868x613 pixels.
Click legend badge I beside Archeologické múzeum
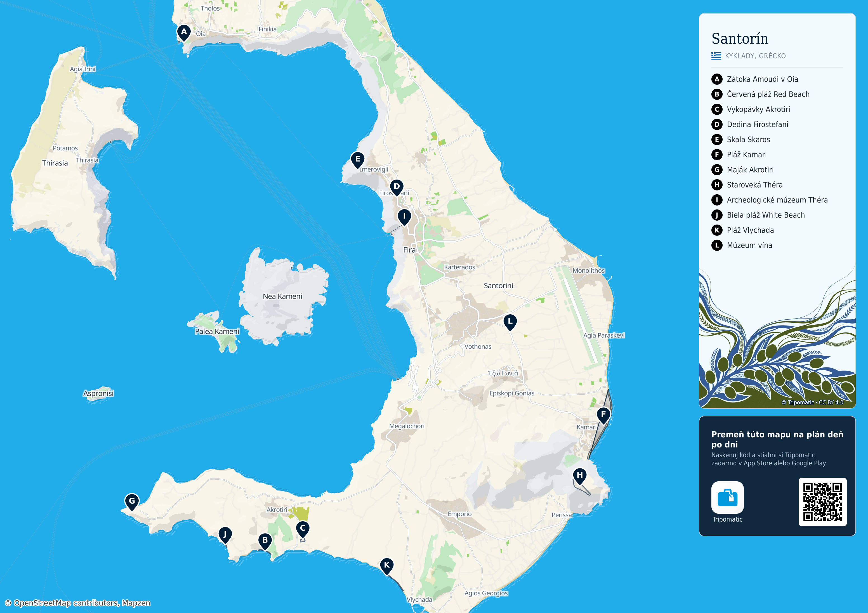coord(717,200)
